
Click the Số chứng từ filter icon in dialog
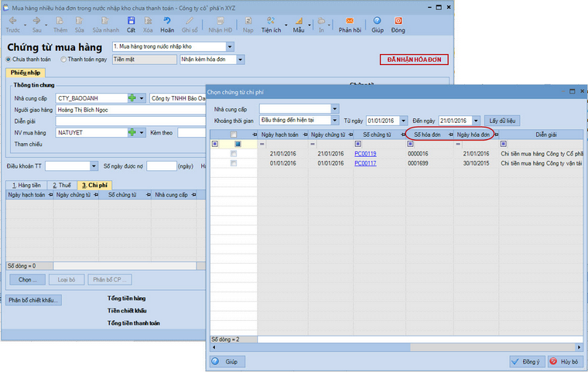(357, 144)
